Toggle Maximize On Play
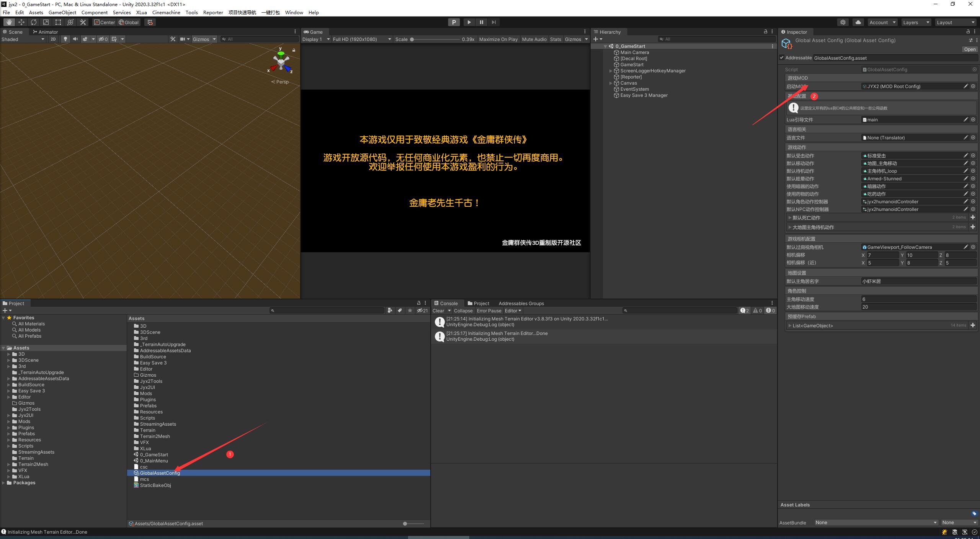980x539 pixels. point(498,39)
